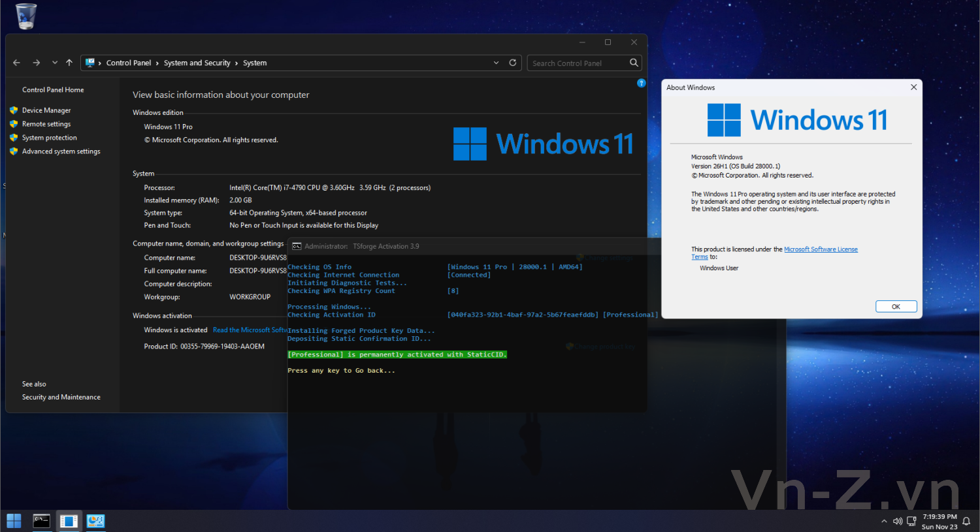
Task: Open the Microsoft Software License Terms link
Action: (821, 249)
